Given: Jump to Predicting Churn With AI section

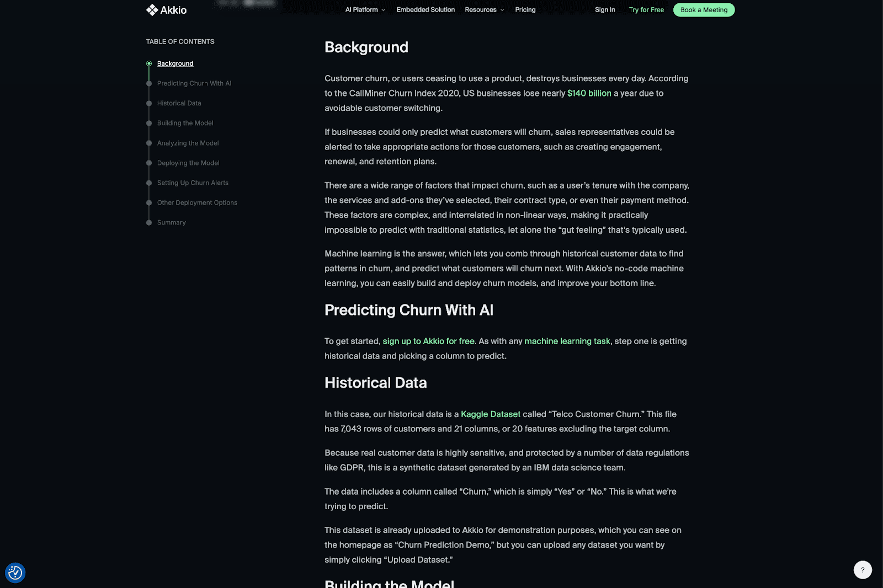Looking at the screenshot, I should click(x=194, y=83).
